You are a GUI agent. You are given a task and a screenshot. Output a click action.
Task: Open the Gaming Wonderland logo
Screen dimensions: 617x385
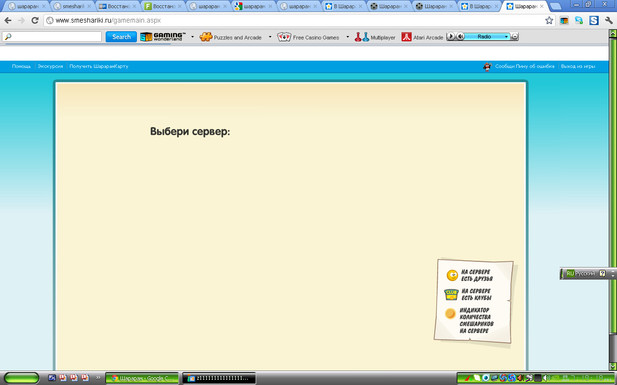click(x=163, y=37)
